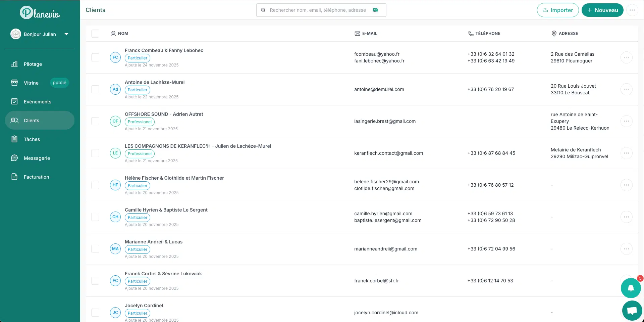Go to Evénements in sidebar
Viewport: 644px width, 322px height.
(38, 102)
